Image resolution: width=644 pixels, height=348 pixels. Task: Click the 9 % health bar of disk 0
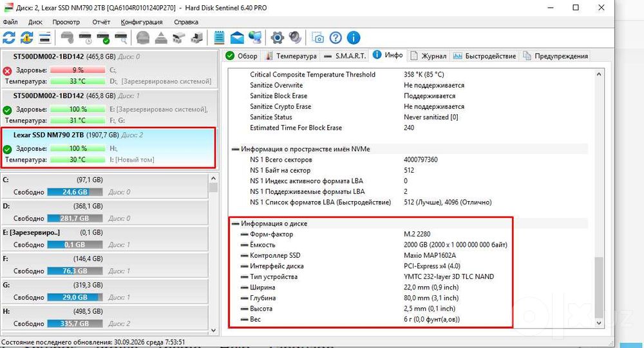[78, 70]
